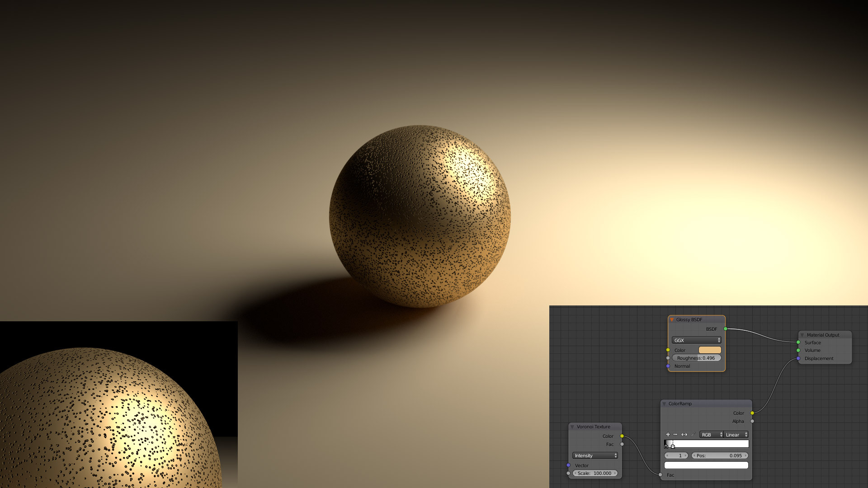Image resolution: width=868 pixels, height=488 pixels.
Task: Select the ColorRamp node title
Action: [680, 404]
